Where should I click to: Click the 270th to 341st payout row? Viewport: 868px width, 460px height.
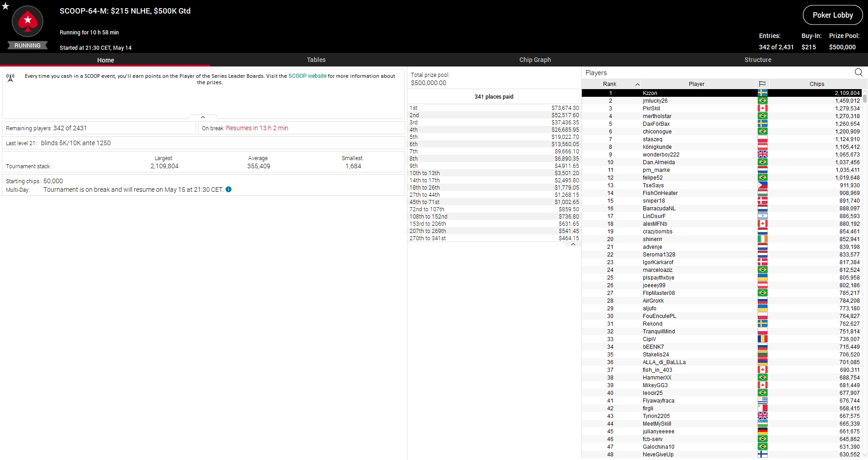[494, 238]
